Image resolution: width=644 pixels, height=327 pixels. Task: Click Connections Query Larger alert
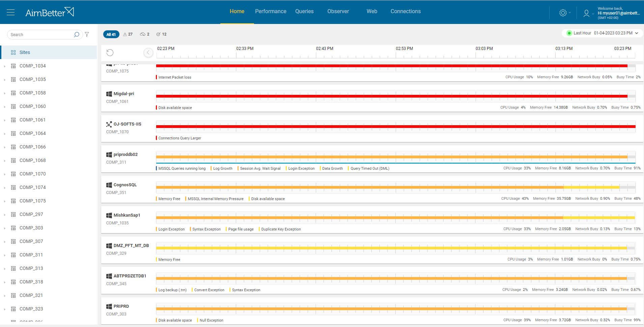[179, 138]
